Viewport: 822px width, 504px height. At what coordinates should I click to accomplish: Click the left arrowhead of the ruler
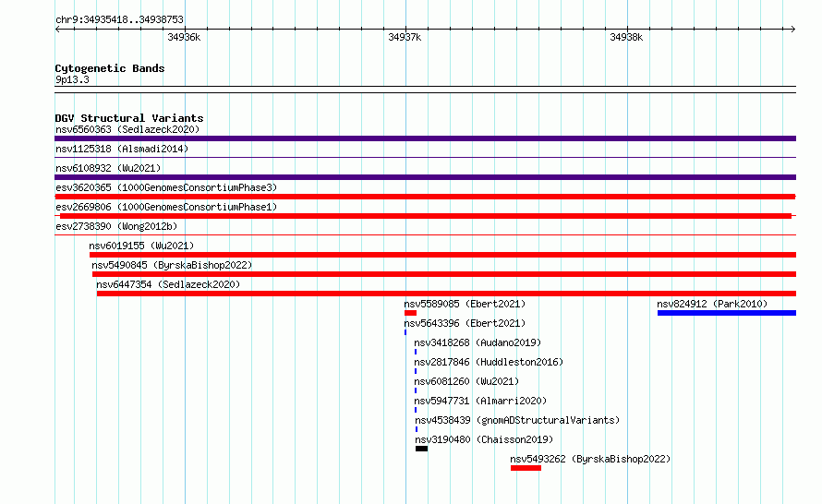tap(57, 30)
